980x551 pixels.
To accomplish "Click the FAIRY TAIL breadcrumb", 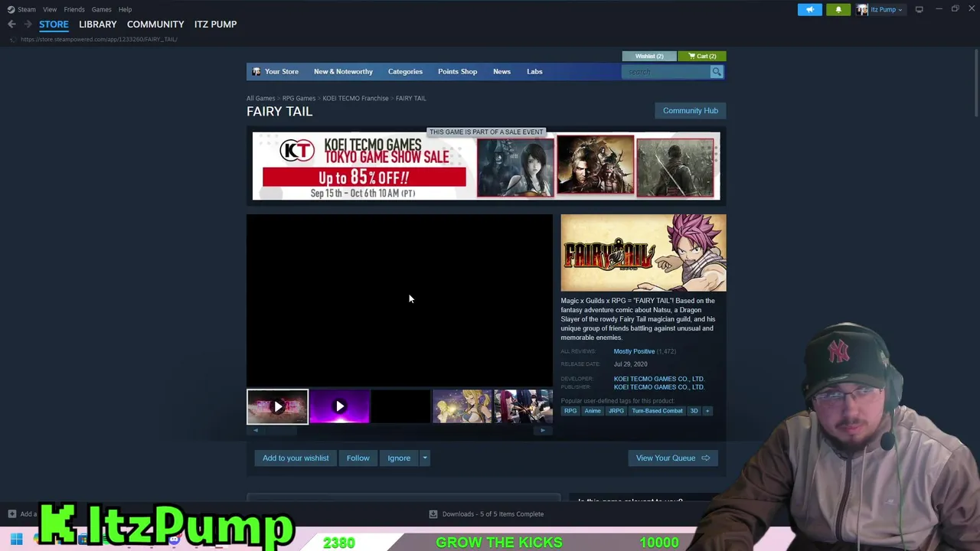I will coord(410,98).
